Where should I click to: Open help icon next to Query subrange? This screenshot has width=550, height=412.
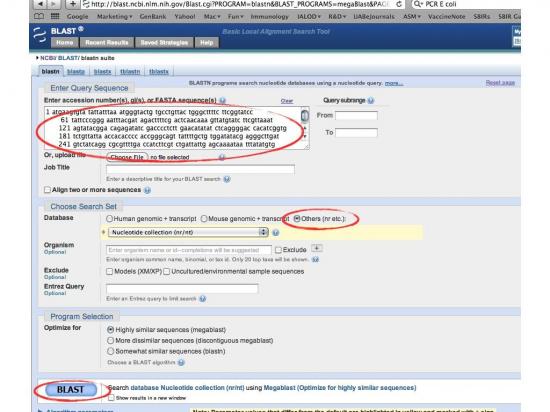tap(371, 101)
